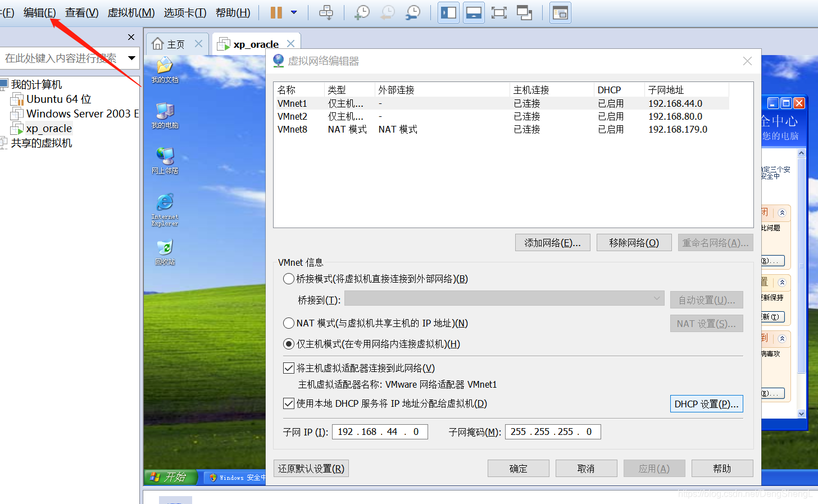This screenshot has width=818, height=504.
Task: Click the 取消 button
Action: (x=587, y=469)
